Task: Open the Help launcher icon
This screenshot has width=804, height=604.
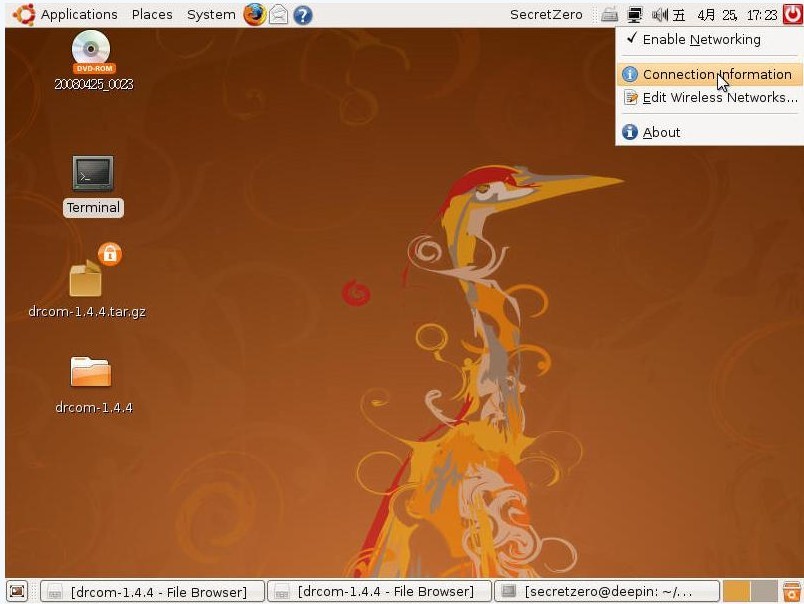Action: tap(303, 15)
